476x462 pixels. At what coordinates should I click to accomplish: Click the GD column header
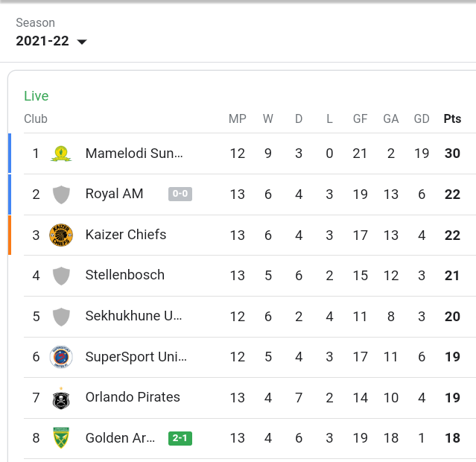(x=422, y=118)
